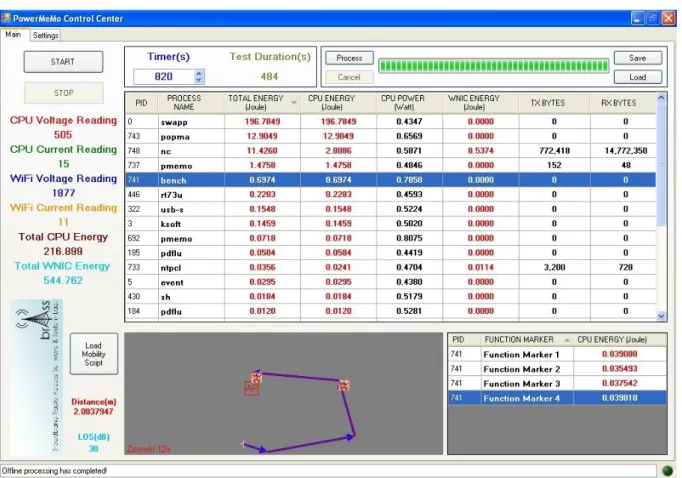
Task: Switch to the Main tab
Action: (13, 34)
